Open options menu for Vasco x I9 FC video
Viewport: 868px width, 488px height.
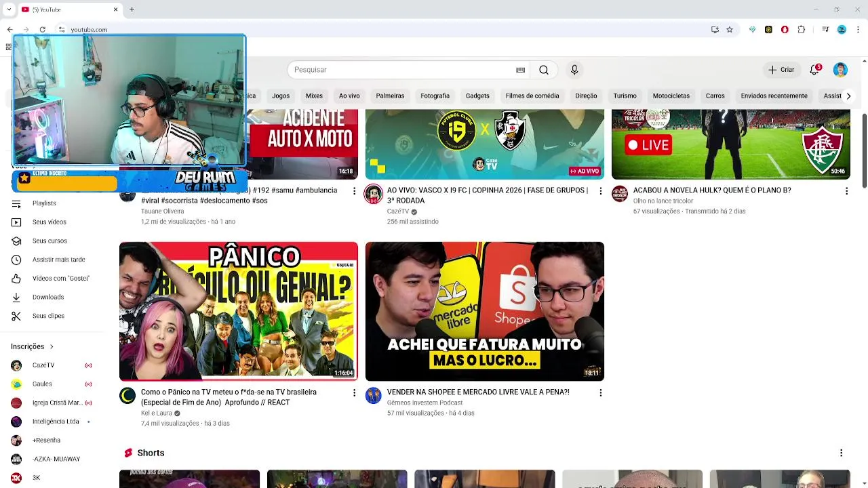(600, 191)
